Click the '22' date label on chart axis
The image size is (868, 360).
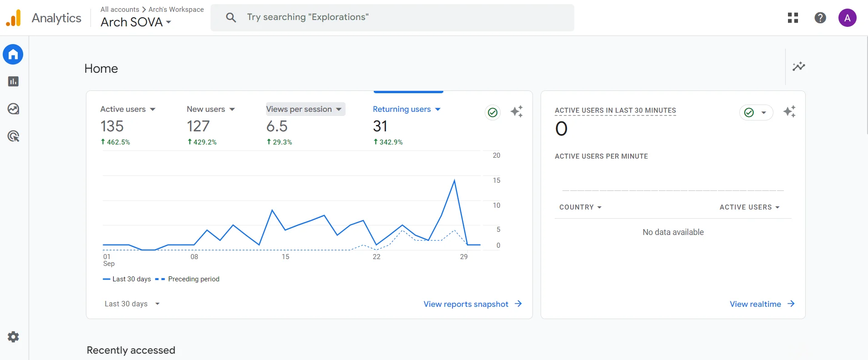point(376,257)
